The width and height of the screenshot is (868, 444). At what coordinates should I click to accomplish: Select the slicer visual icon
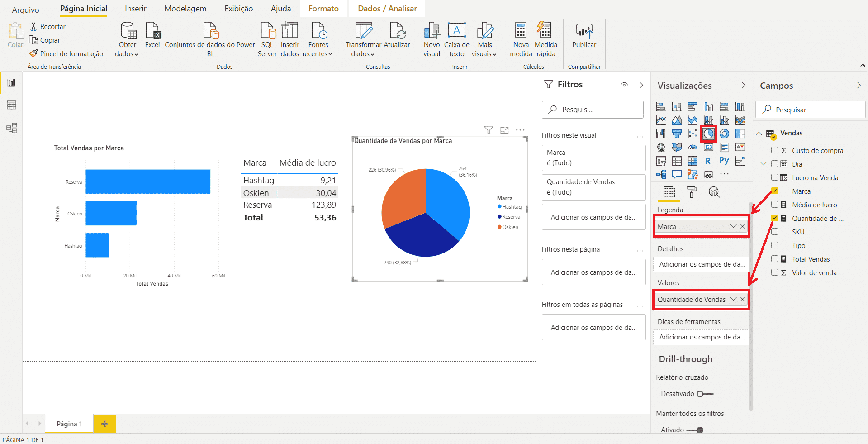(x=661, y=161)
